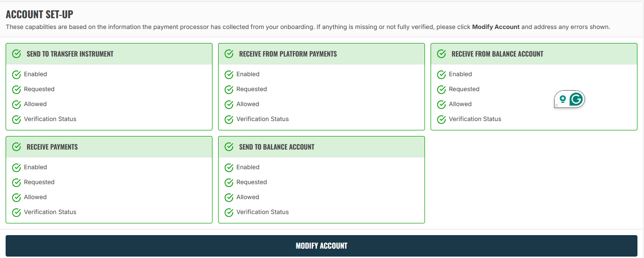Click the Modify Account button
Screen dimensions: 644x258
(x=322, y=246)
